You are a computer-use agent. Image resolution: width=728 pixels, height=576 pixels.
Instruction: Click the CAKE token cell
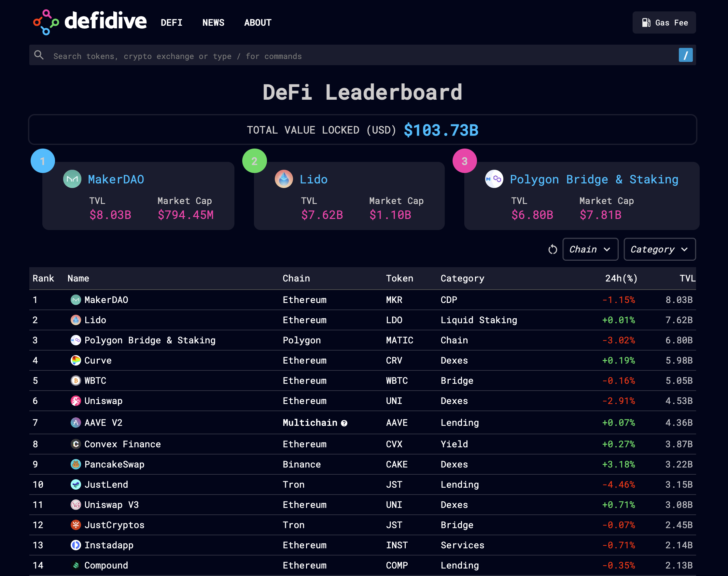point(397,464)
